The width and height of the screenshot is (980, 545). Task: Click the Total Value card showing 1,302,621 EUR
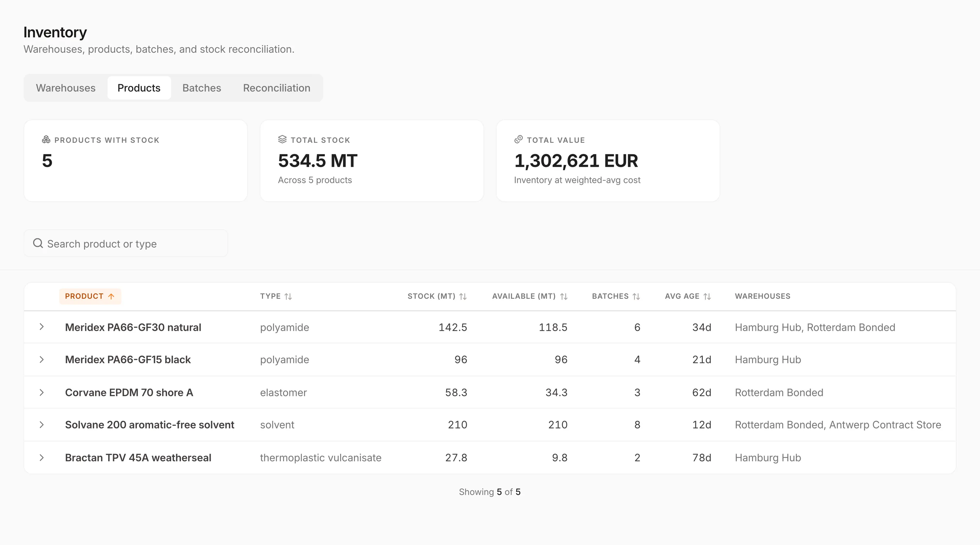point(608,161)
